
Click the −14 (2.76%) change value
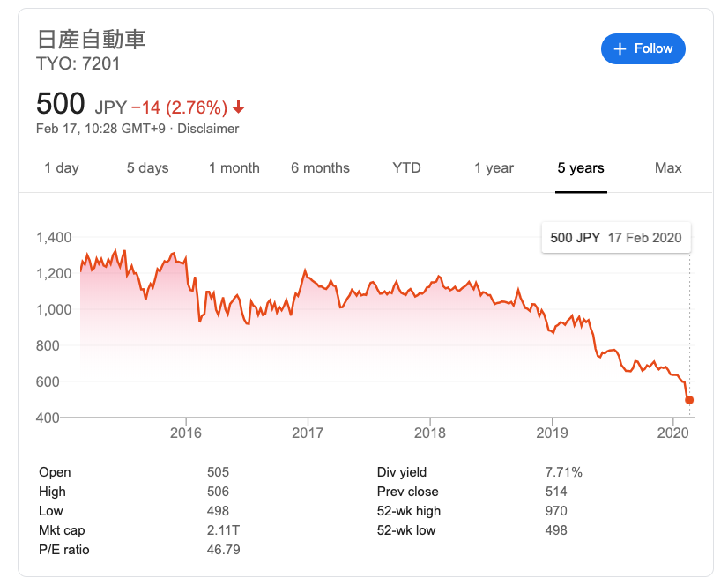tap(179, 107)
